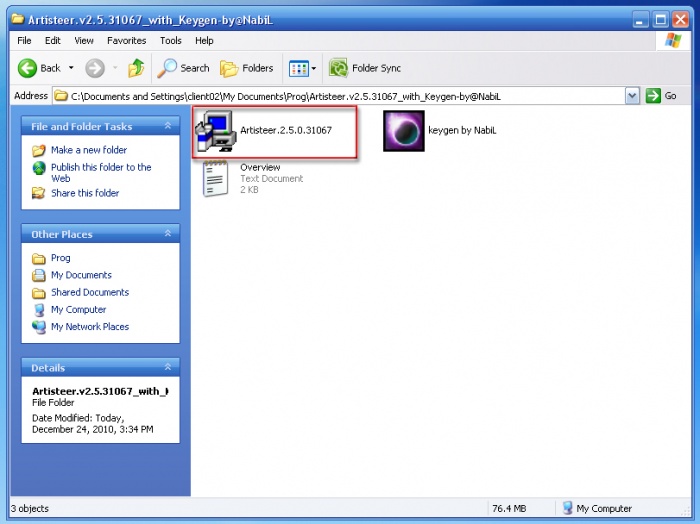
Task: Click the Windows flag logo
Action: [x=673, y=41]
